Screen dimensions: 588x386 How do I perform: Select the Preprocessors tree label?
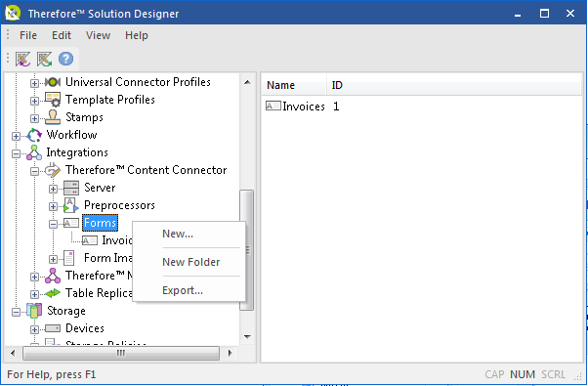point(119,205)
